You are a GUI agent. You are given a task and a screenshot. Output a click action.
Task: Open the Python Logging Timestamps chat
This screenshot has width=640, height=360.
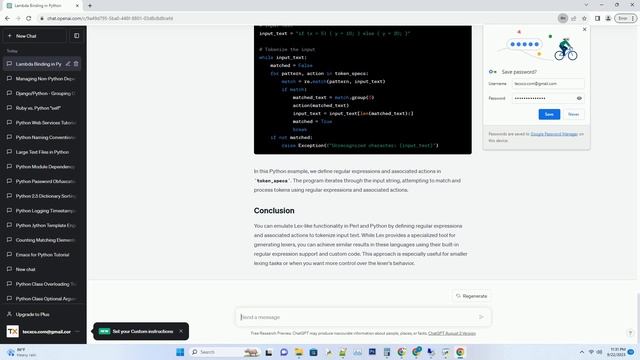point(42,211)
